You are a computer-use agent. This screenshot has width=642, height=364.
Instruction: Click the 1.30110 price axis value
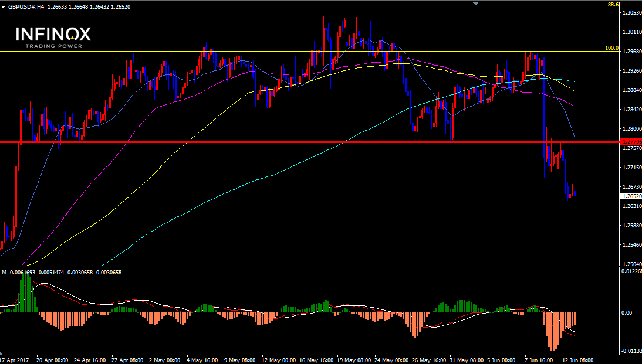632,32
